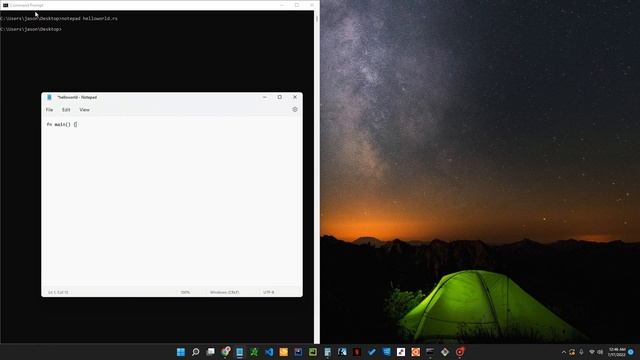Open Notepad settings via gear icon

coord(295,109)
